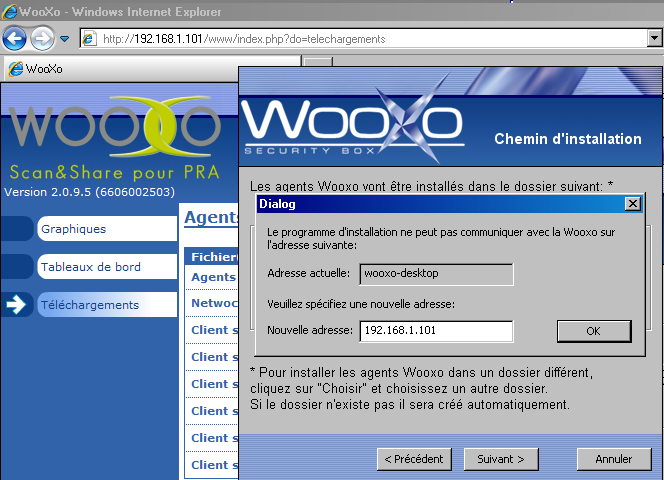Expand the address bar history dropdown
This screenshot has height=480, width=664.
point(654,39)
